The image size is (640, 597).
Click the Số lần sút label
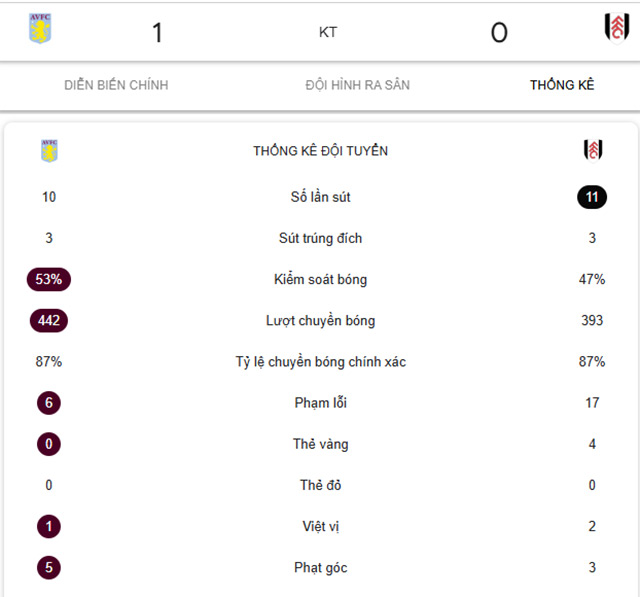[x=320, y=197]
